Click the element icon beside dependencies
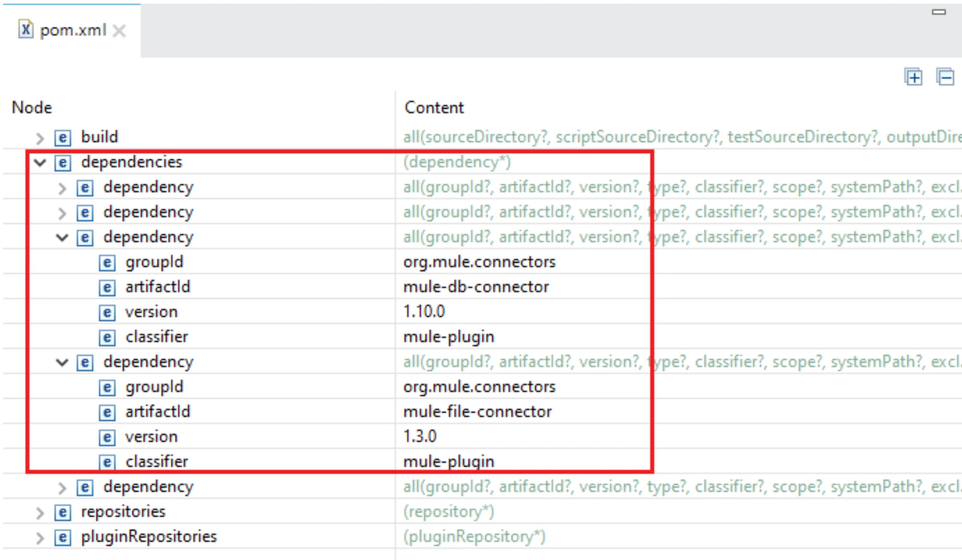 point(63,163)
